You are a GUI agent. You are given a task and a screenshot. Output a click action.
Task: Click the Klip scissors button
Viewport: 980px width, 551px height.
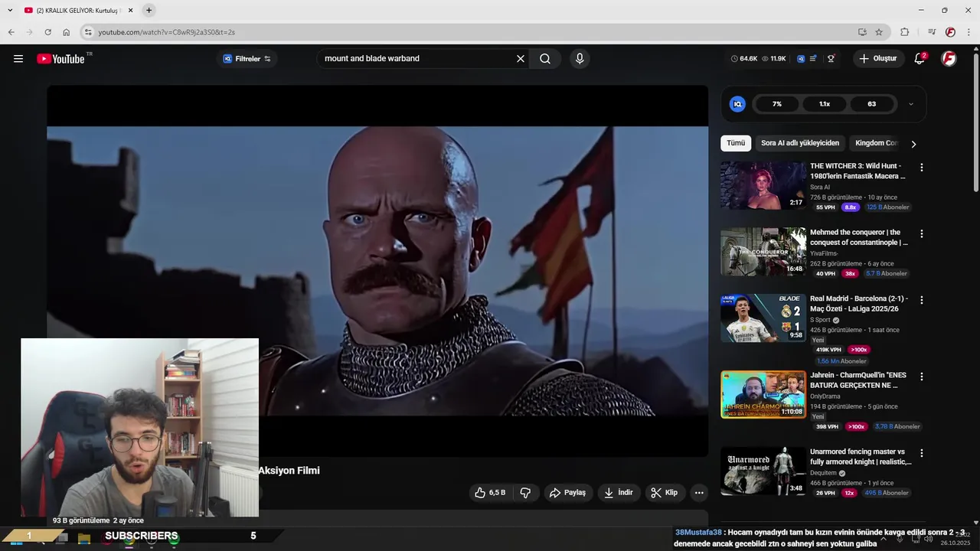[x=665, y=493]
